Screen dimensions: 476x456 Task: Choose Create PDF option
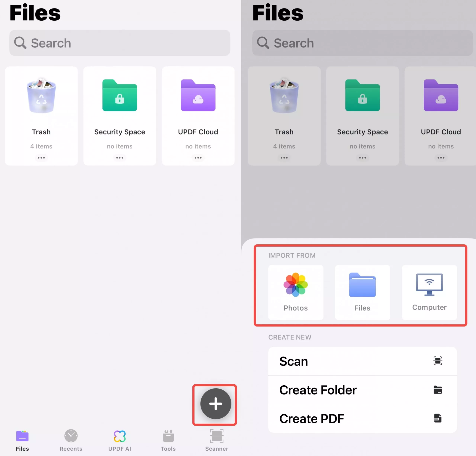pyautogui.click(x=362, y=418)
